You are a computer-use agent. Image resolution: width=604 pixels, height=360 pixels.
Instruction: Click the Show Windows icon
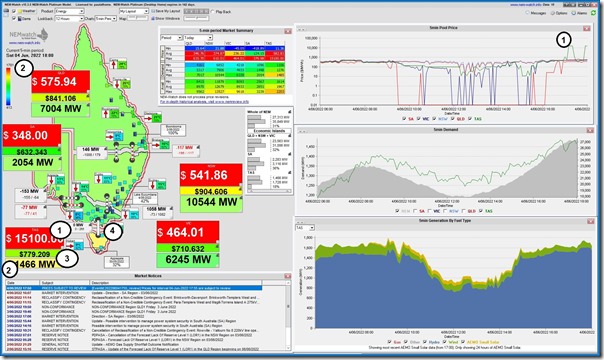[153, 18]
